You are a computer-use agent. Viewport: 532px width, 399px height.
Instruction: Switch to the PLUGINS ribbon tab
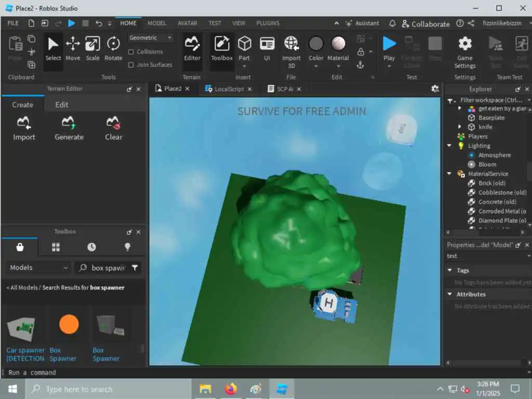click(x=268, y=23)
